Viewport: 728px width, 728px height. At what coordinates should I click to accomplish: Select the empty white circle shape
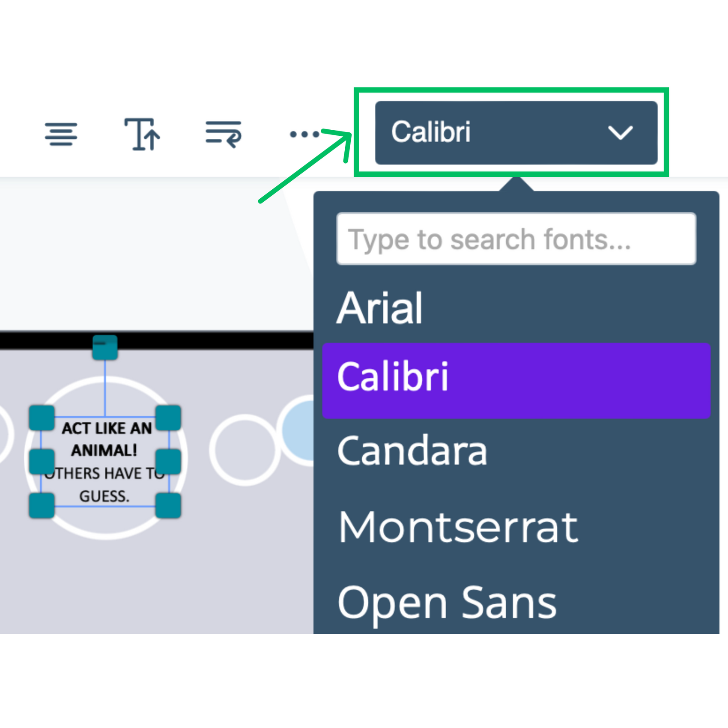click(245, 450)
